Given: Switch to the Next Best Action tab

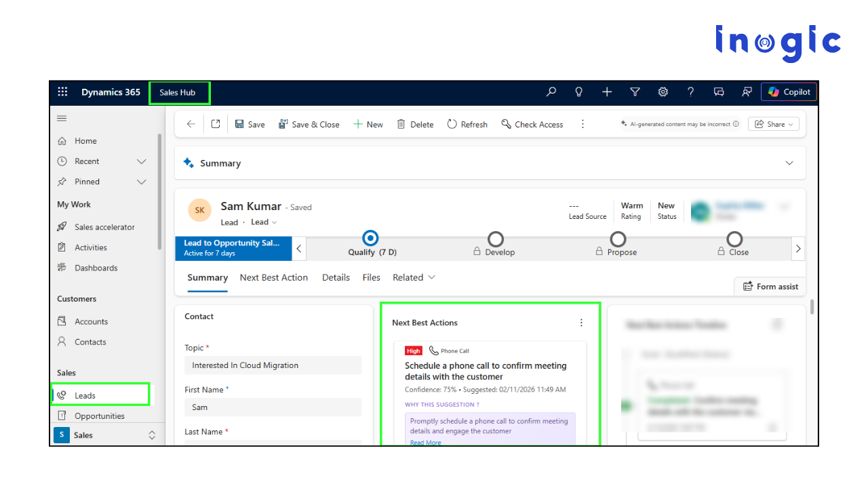Looking at the screenshot, I should pyautogui.click(x=274, y=278).
